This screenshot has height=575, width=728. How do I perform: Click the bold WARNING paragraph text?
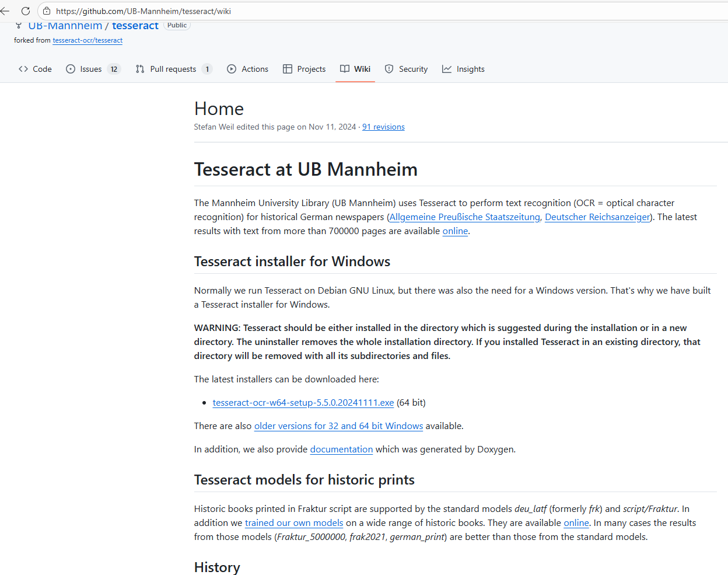447,342
